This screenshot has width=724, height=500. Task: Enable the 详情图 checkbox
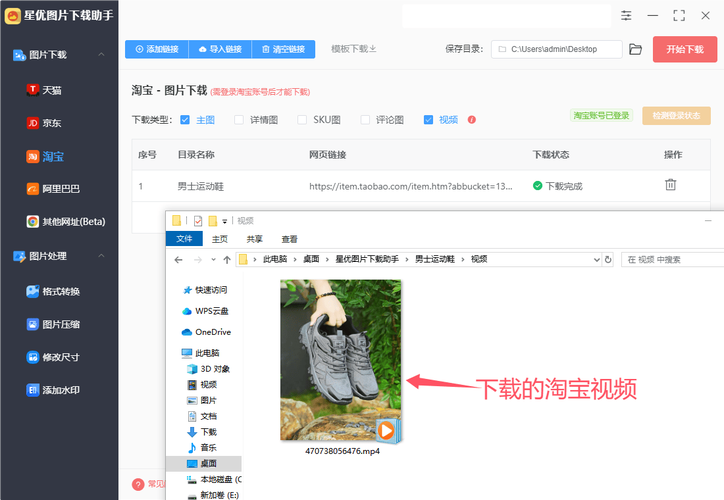tap(239, 120)
